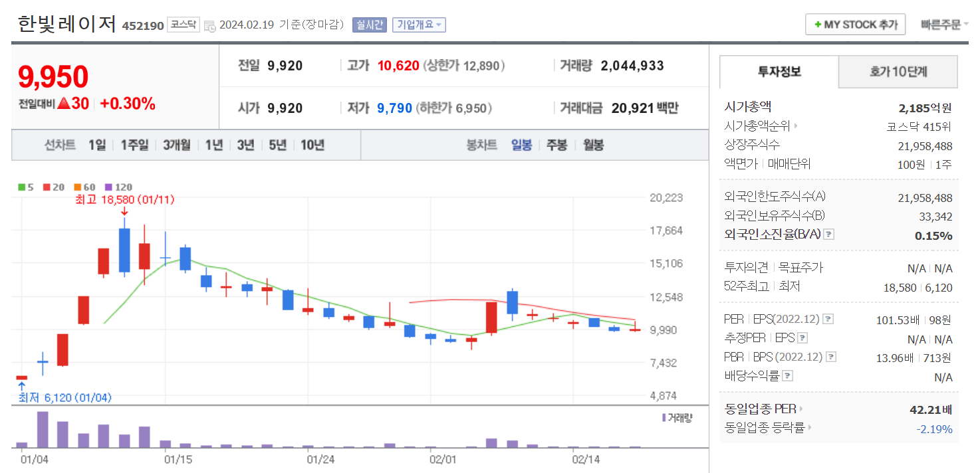Click the PER value 101.53배

pyautogui.click(x=898, y=320)
